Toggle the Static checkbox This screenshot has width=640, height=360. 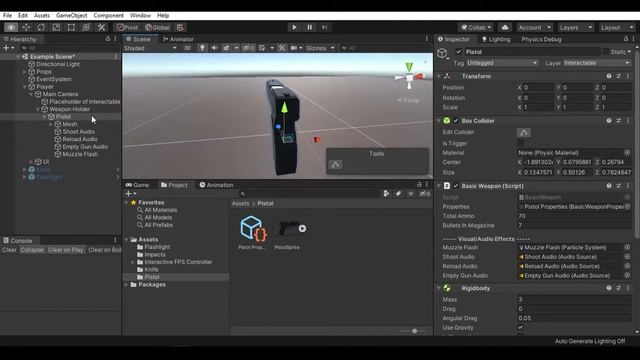click(606, 52)
